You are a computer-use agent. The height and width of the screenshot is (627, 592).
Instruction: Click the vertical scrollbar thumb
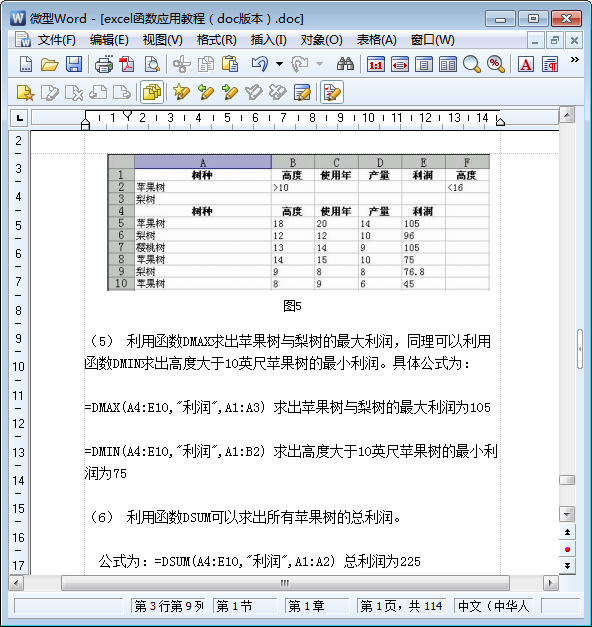point(567,480)
